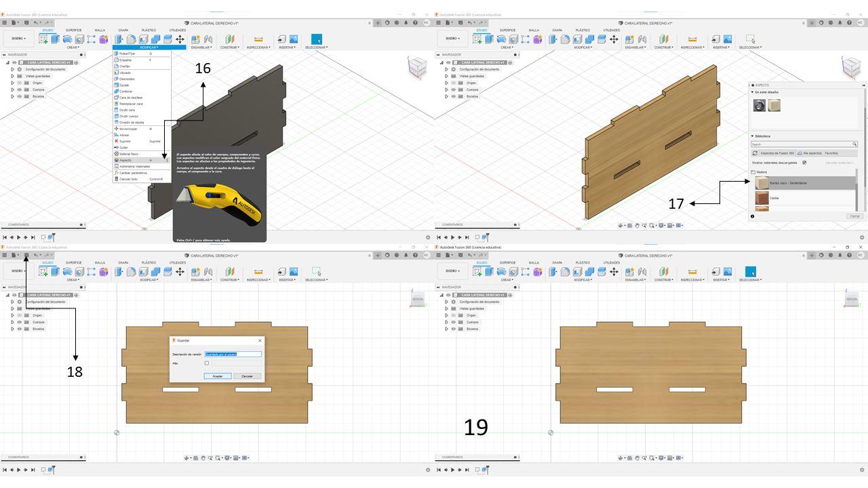Viewport: 868px width, 488px height.
Task: Click the Save icon in the bottom-left window
Action: 25,255
